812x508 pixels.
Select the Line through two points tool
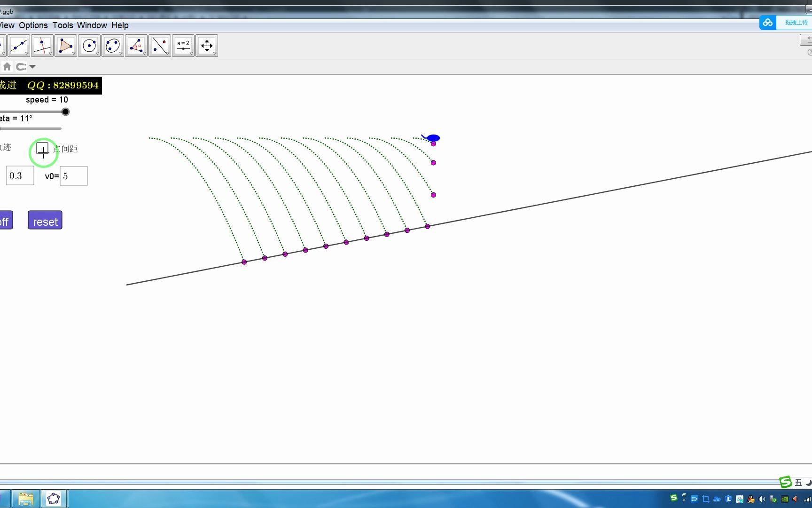click(x=19, y=46)
